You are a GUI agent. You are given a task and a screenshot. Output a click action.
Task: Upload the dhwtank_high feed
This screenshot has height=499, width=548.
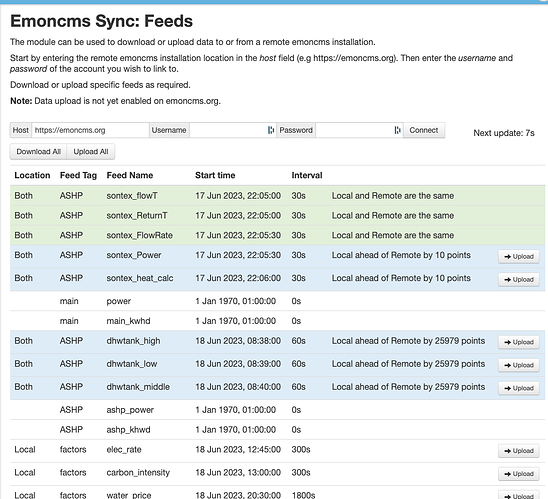tap(519, 342)
